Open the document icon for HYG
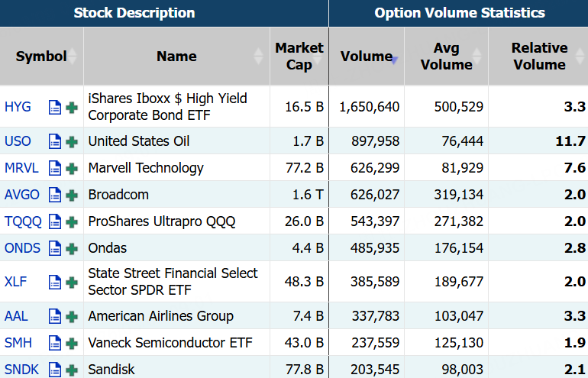The width and height of the screenshot is (588, 378). [x=55, y=107]
